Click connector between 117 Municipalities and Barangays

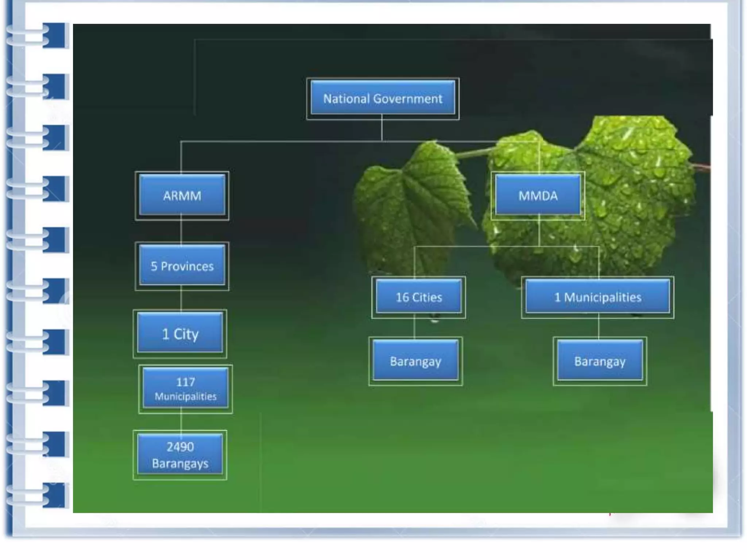click(x=181, y=422)
